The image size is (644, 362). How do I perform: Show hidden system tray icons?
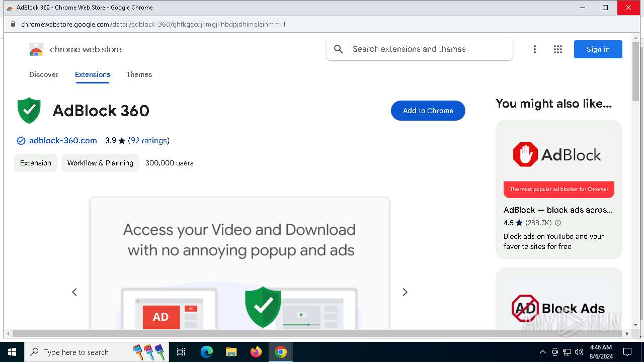point(542,352)
